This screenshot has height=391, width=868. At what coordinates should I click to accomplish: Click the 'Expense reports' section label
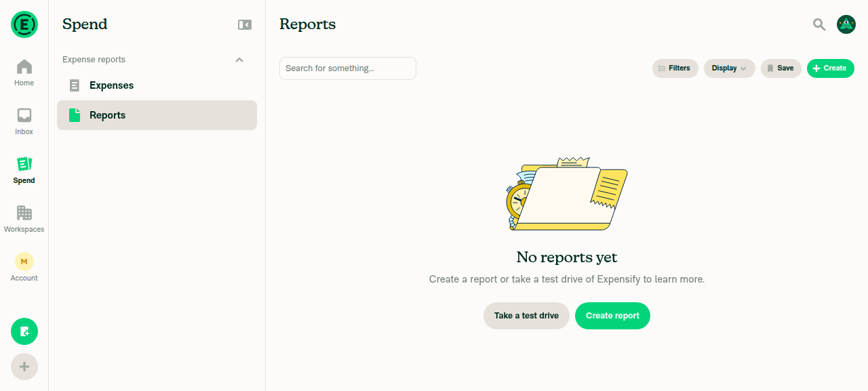coord(94,60)
